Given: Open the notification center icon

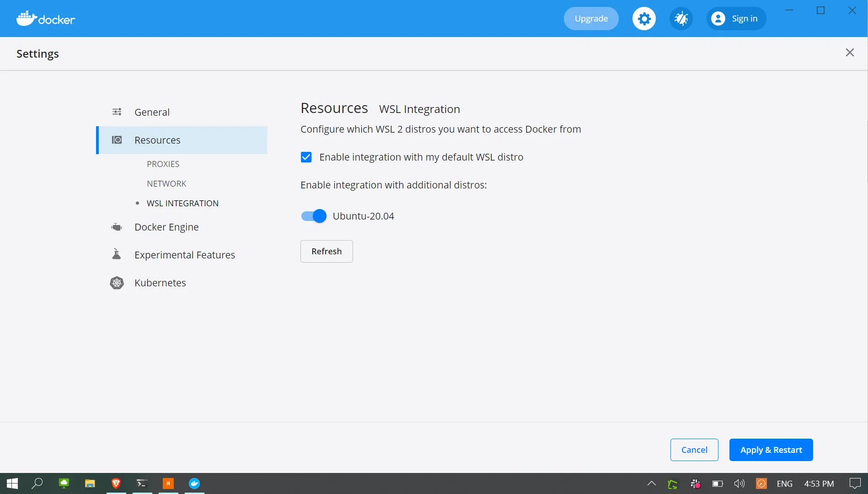Looking at the screenshot, I should point(855,483).
